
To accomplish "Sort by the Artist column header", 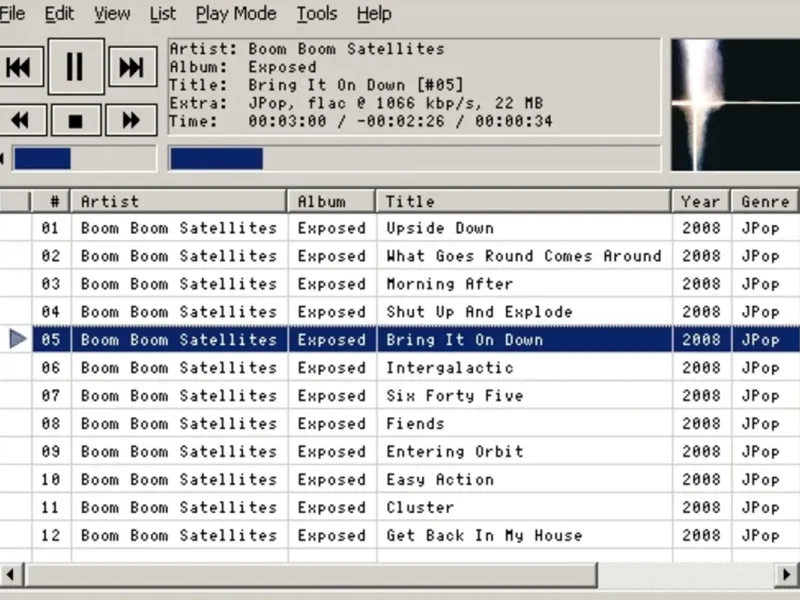I will pos(179,201).
